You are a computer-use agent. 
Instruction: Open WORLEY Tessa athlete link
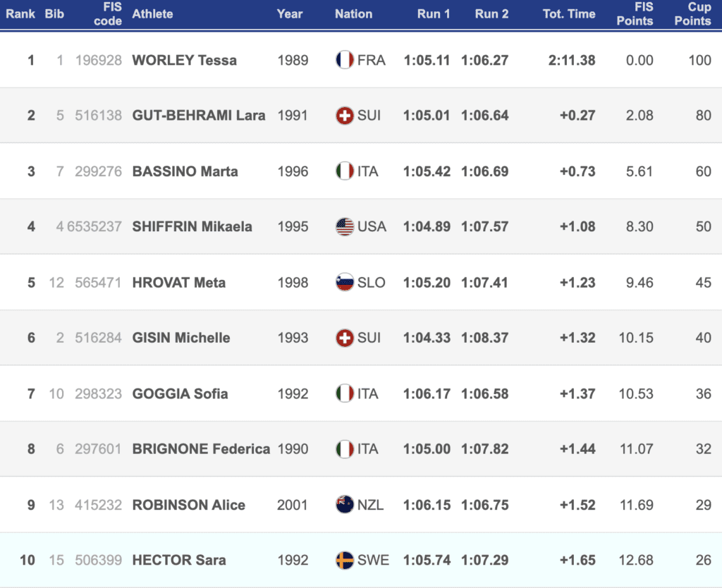point(184,61)
